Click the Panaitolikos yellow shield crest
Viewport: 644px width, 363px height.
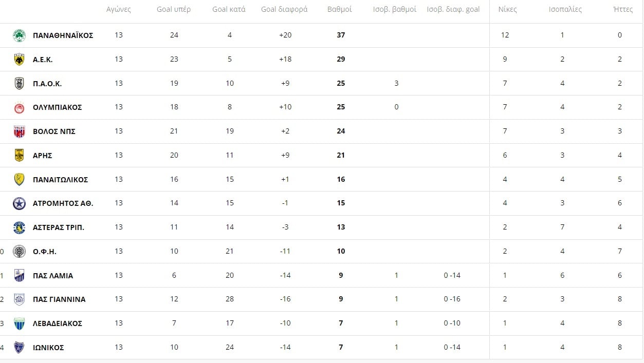[19, 180]
